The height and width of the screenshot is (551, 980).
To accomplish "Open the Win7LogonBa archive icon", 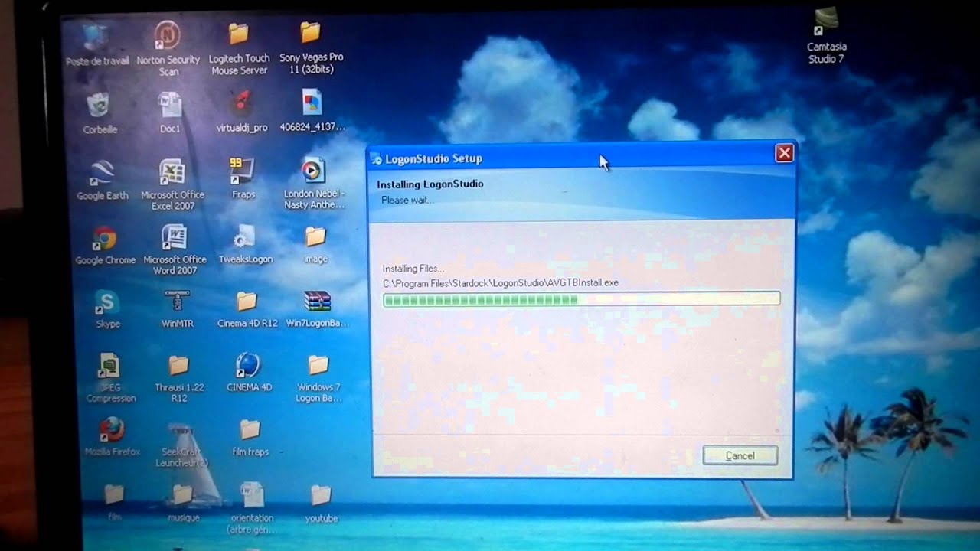I will tap(317, 302).
